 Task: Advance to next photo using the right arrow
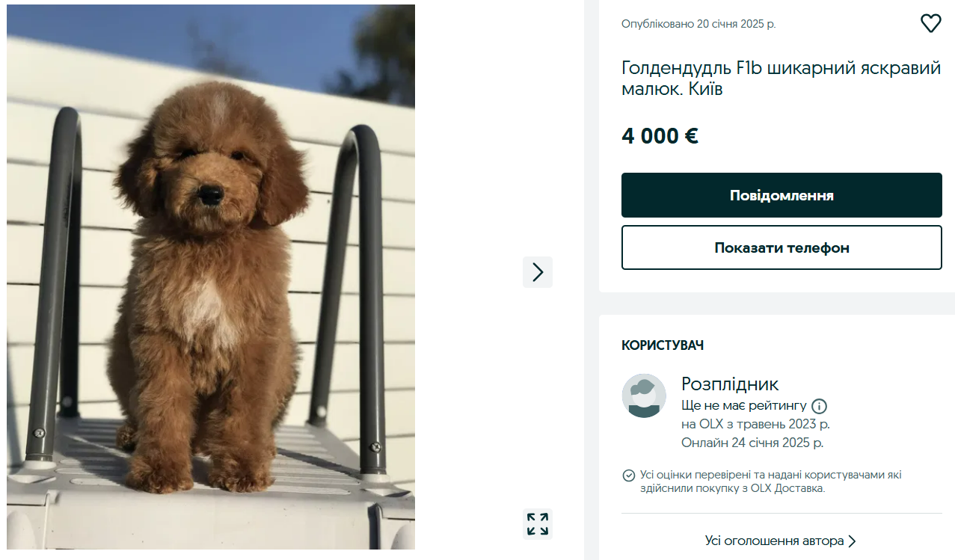tap(537, 272)
